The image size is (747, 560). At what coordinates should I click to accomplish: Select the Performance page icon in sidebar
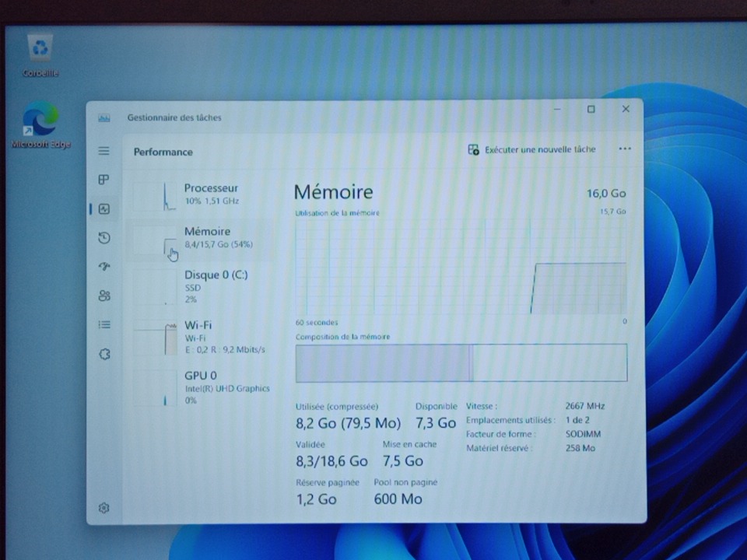coord(103,208)
